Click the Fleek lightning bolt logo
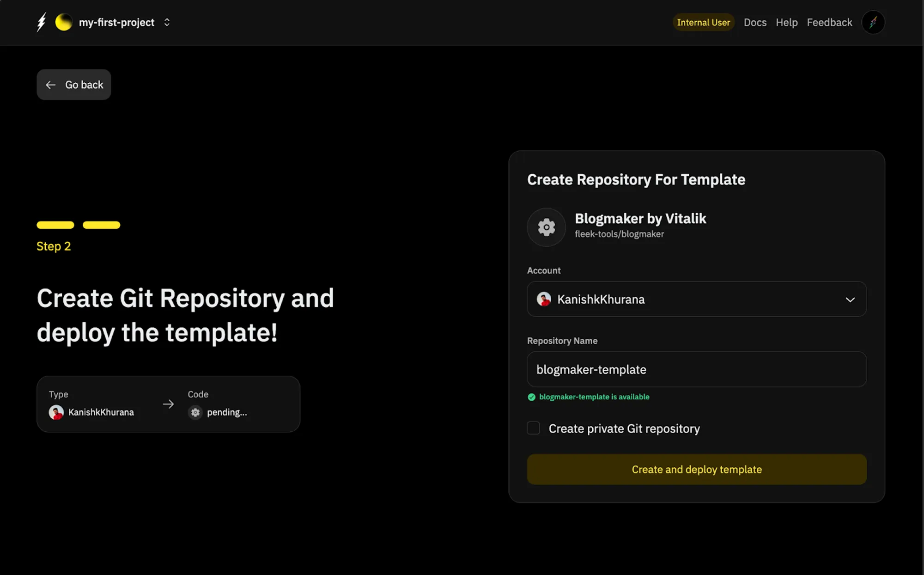 point(42,22)
